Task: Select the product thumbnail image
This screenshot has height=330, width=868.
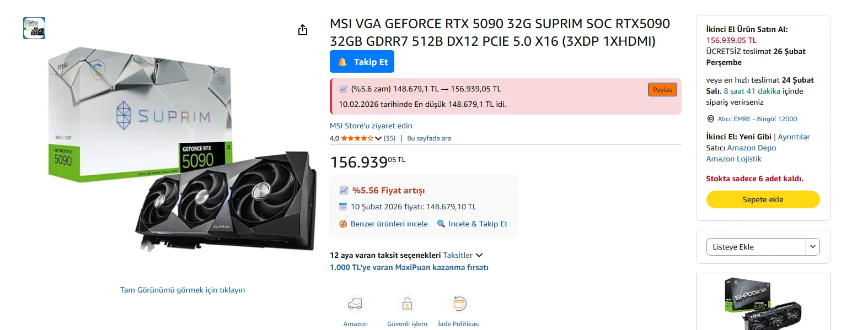Action: click(x=34, y=28)
